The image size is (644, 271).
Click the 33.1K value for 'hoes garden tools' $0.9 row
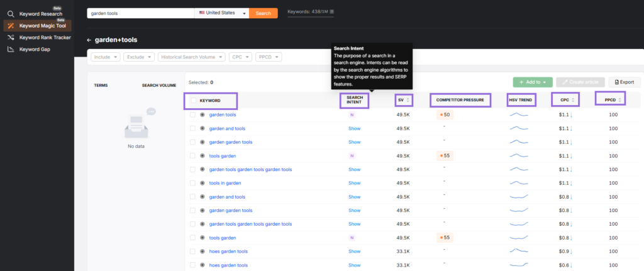[x=403, y=252]
